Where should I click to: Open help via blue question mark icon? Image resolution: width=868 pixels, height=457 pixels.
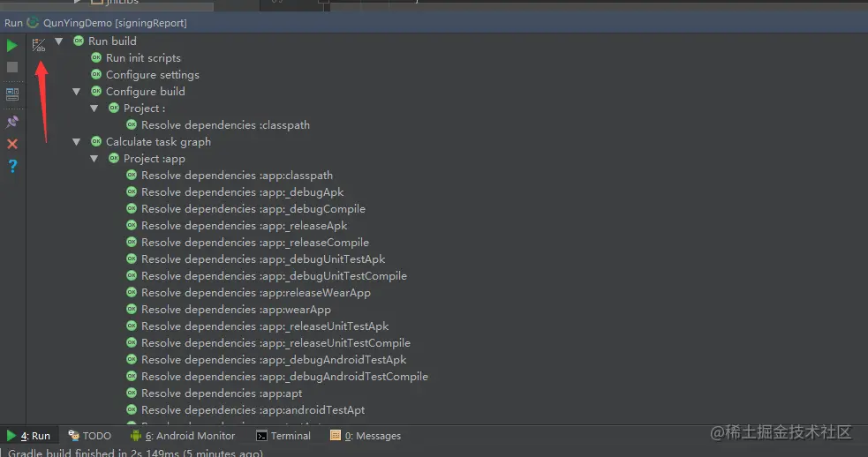(x=12, y=166)
